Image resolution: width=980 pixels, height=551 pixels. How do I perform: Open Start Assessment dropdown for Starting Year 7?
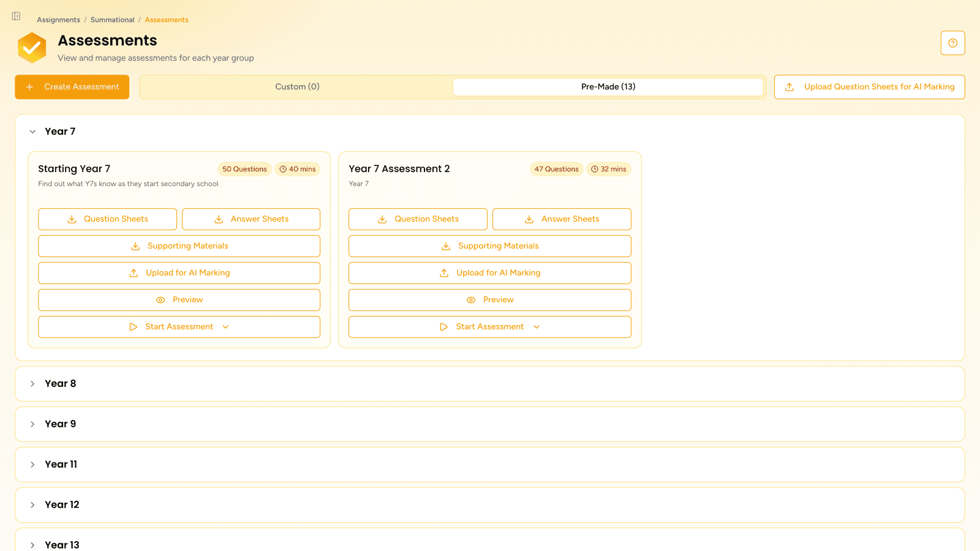click(179, 327)
